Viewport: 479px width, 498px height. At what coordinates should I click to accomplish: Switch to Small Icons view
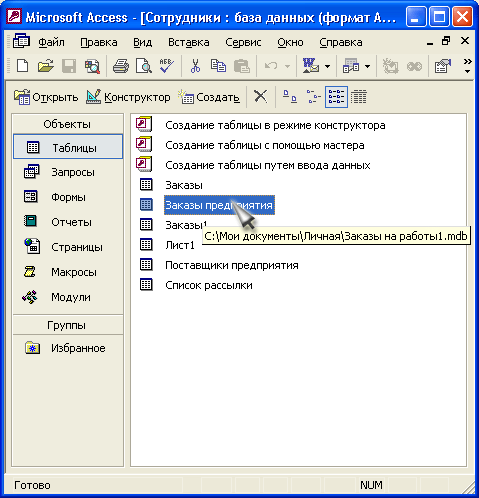[x=313, y=97]
